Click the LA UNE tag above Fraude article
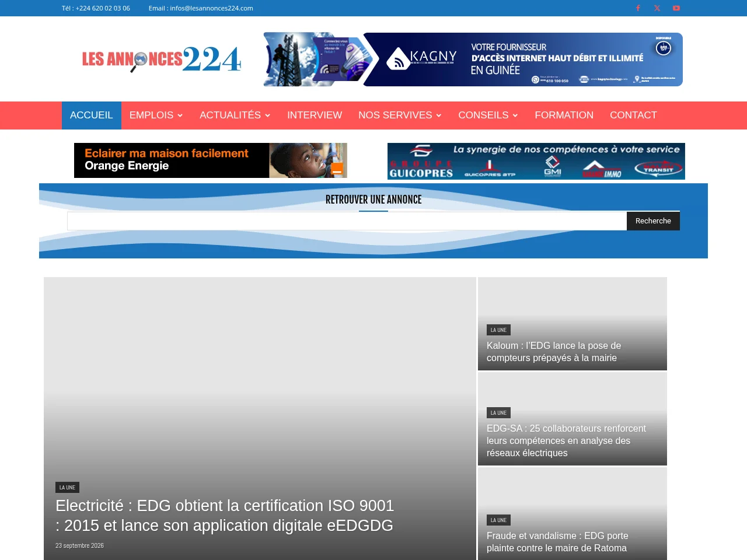Screen dimensions: 747x560 (x=498, y=520)
